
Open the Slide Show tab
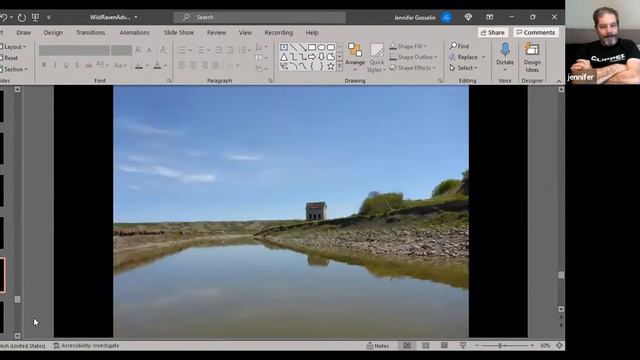[178, 32]
